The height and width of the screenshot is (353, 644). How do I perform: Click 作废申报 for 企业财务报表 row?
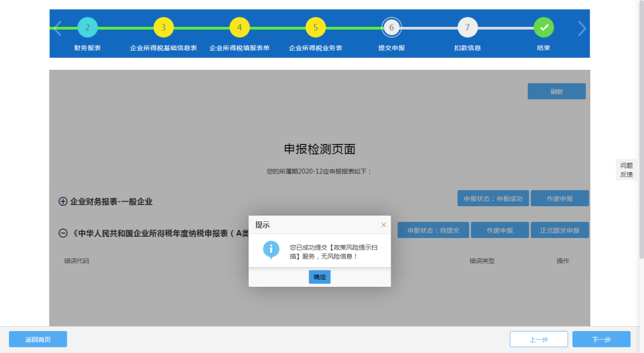point(560,199)
